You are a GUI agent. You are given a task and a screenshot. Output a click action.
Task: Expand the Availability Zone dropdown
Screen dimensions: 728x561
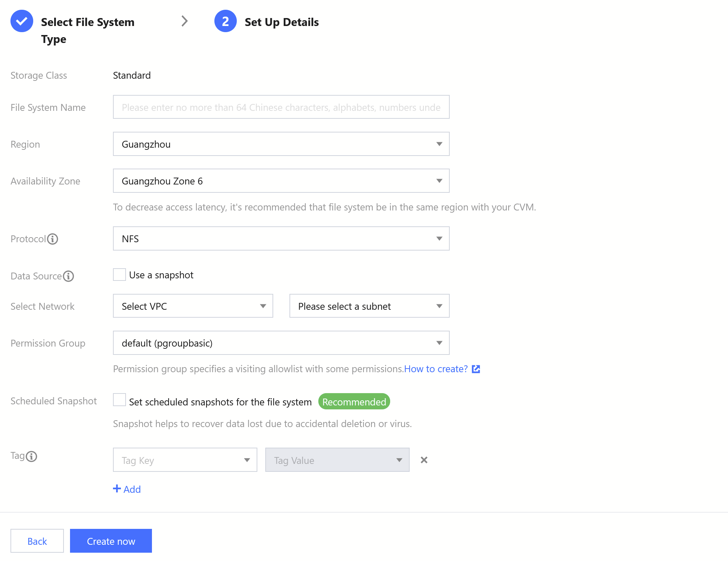(x=281, y=181)
